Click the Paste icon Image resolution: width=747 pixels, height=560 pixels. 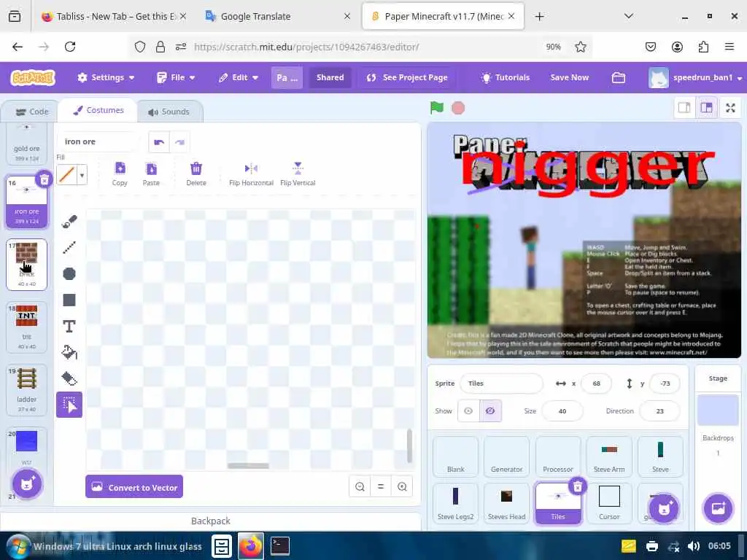151,174
